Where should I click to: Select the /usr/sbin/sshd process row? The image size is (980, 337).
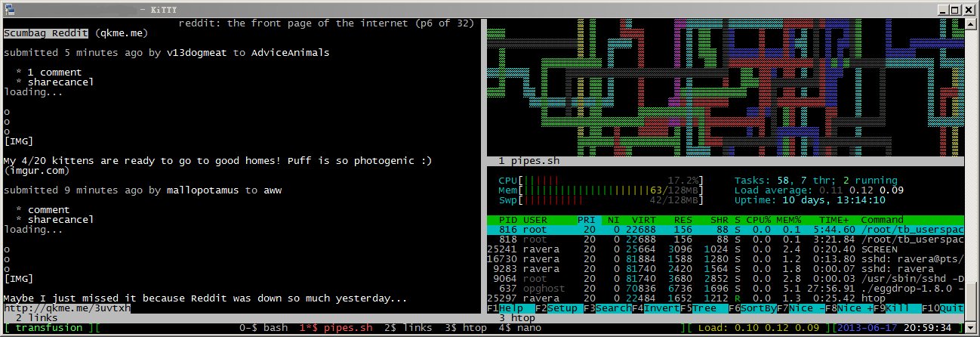pyautogui.click(x=726, y=279)
